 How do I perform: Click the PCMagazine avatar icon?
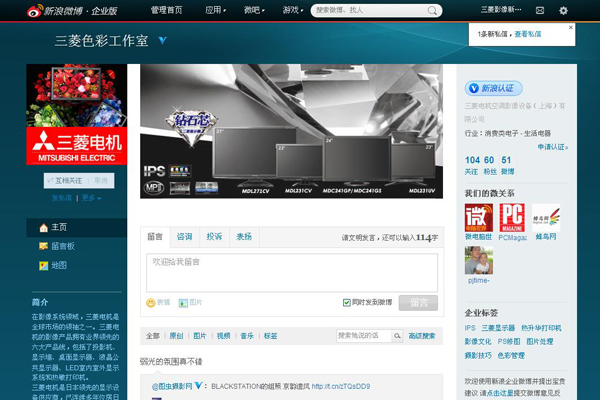pos(512,217)
